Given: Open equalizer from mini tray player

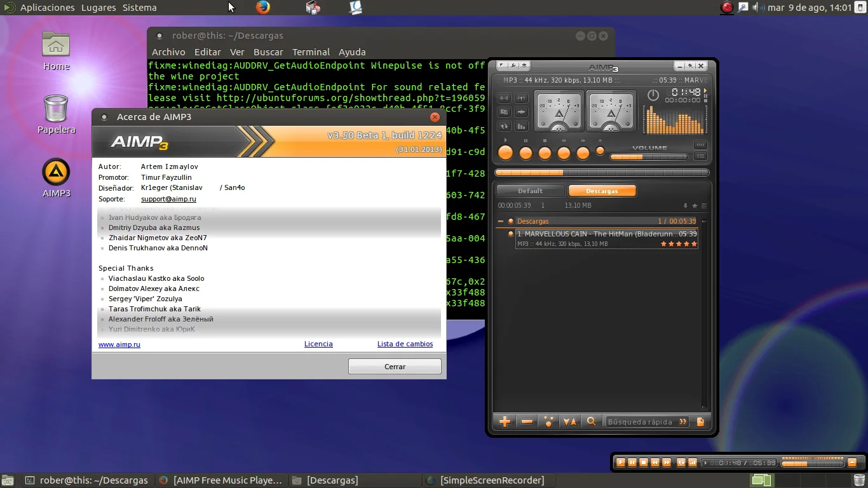Looking at the screenshot, I should 693,463.
